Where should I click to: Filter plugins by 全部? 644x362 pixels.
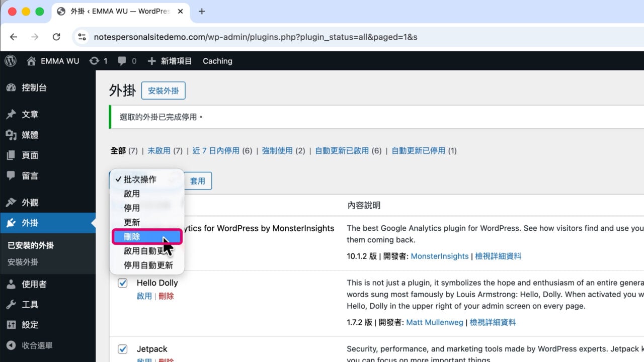[x=118, y=151]
